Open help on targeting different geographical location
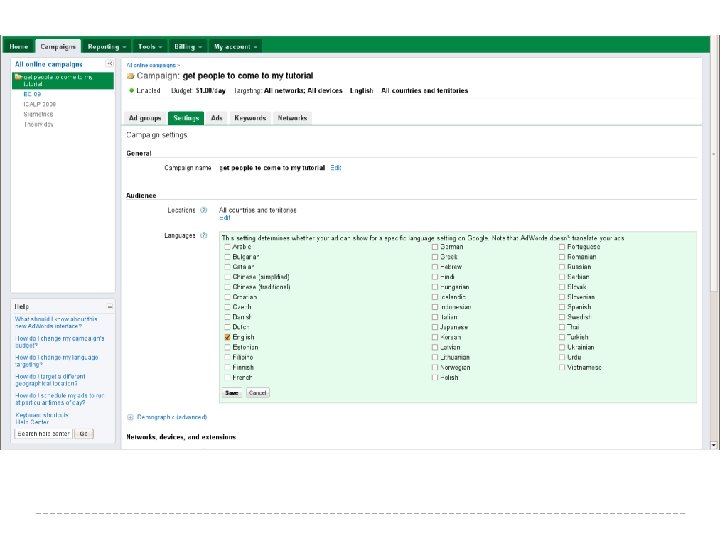Viewport: 720px width, 540px height. (51, 380)
